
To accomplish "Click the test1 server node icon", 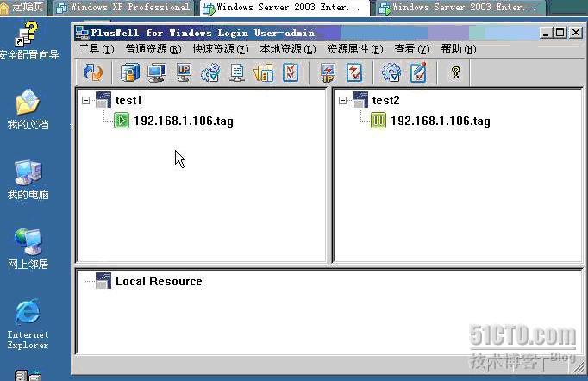I will pyautogui.click(x=103, y=100).
